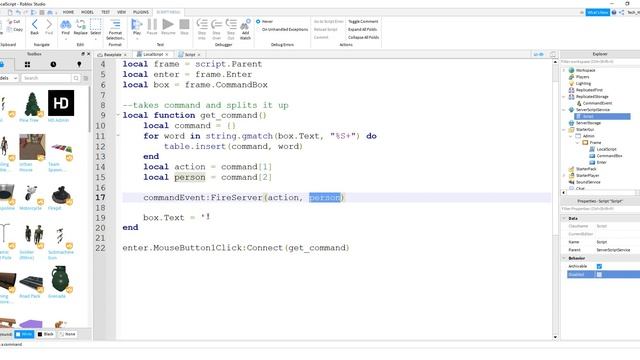
Task: Click the help question mark icon
Action: [x=613, y=13]
